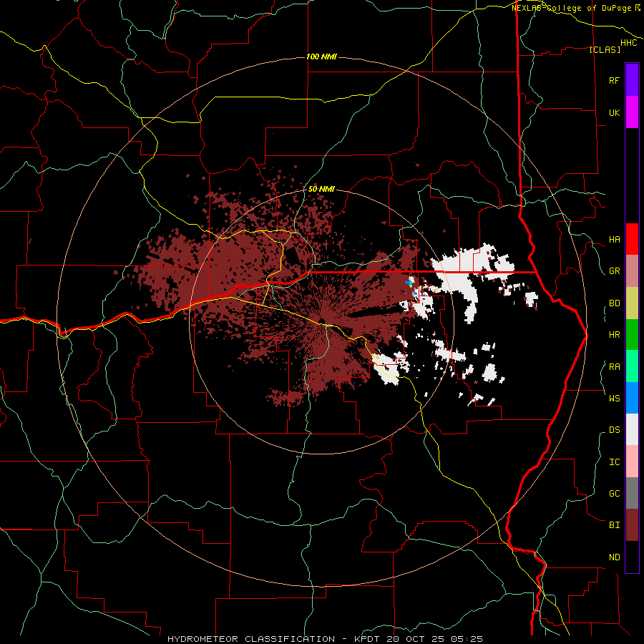Screen dimensions: 644x644
Task: Click the blue WS legend color swatch
Action: tap(632, 398)
